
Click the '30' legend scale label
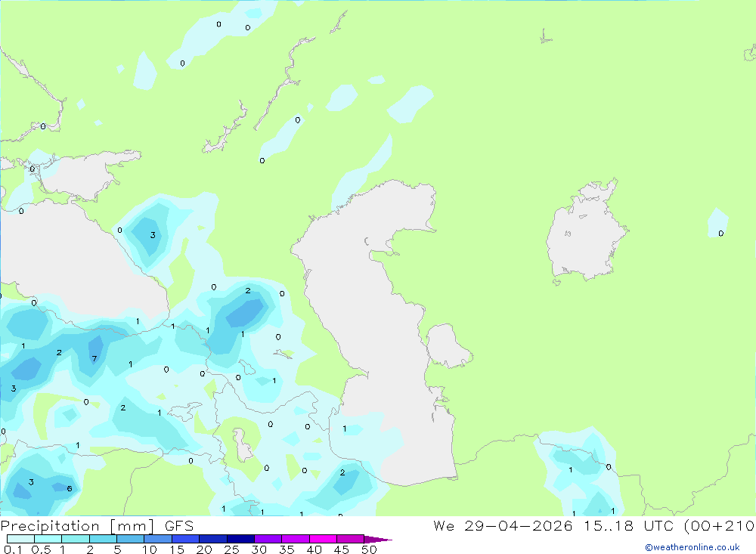point(259,549)
